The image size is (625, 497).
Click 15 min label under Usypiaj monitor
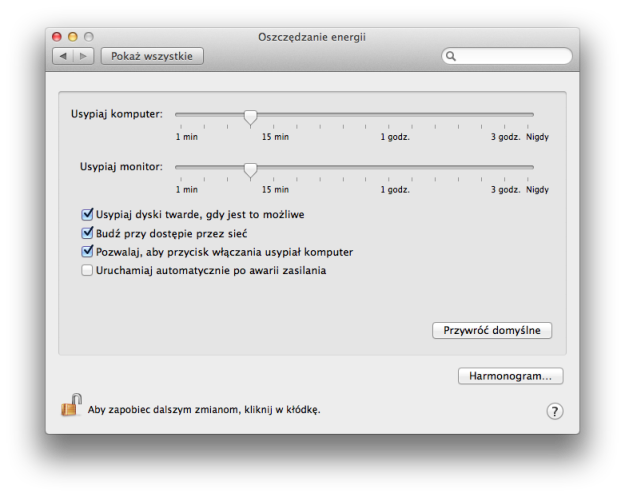[x=275, y=189]
